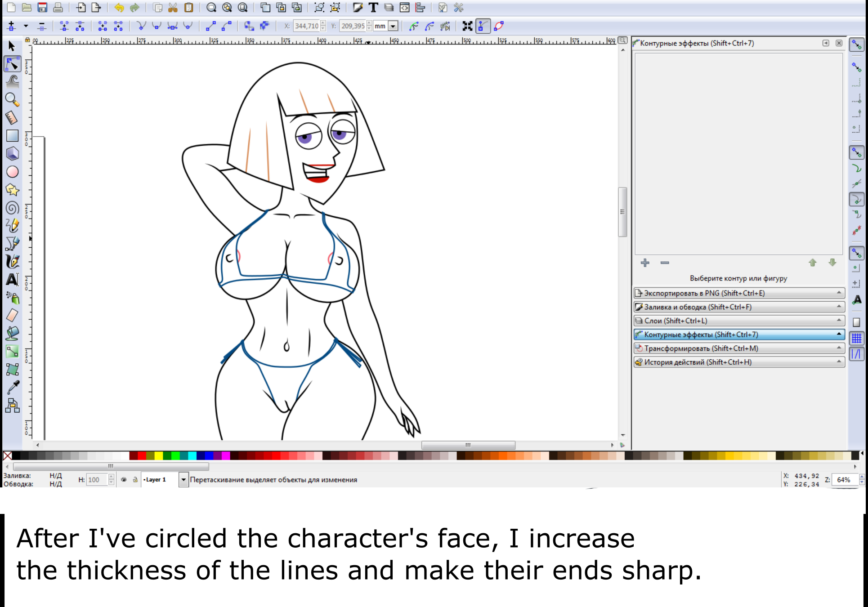Open the История действий panel tab

tap(739, 362)
